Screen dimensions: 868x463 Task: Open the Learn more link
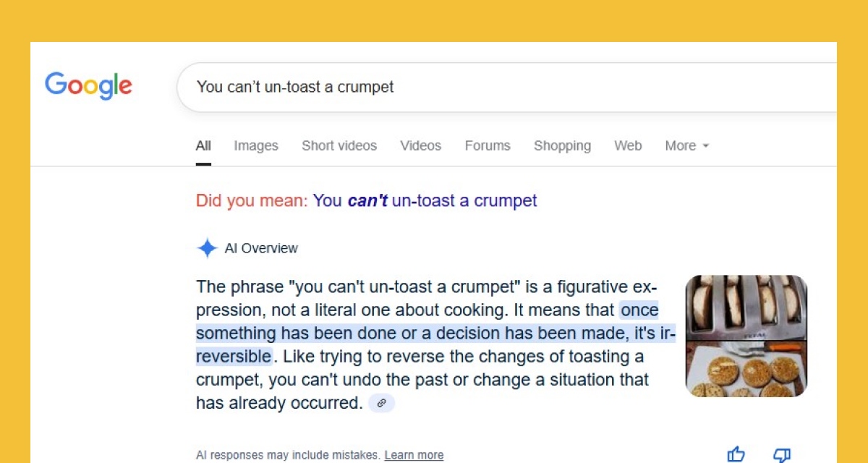[x=414, y=455]
